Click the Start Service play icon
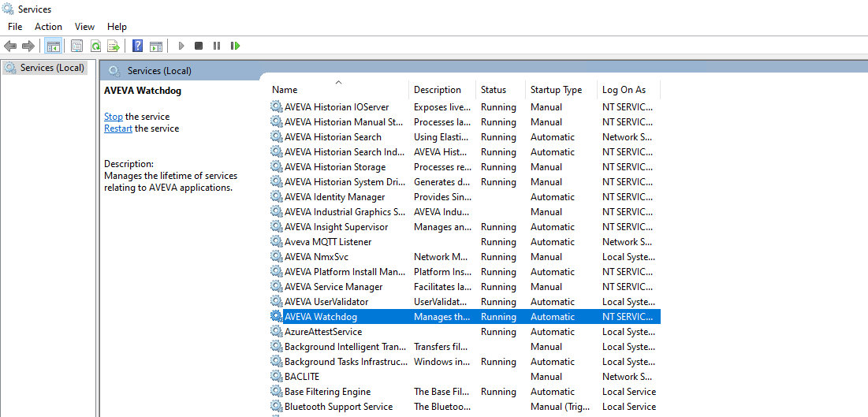This screenshot has height=417, width=868. click(181, 46)
